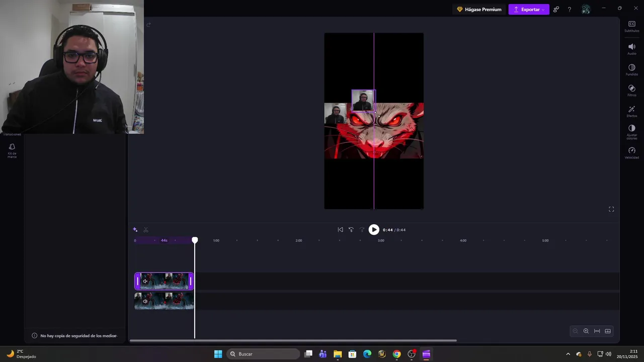Open the Fundido fade panel
The image size is (644, 362).
[632, 70]
